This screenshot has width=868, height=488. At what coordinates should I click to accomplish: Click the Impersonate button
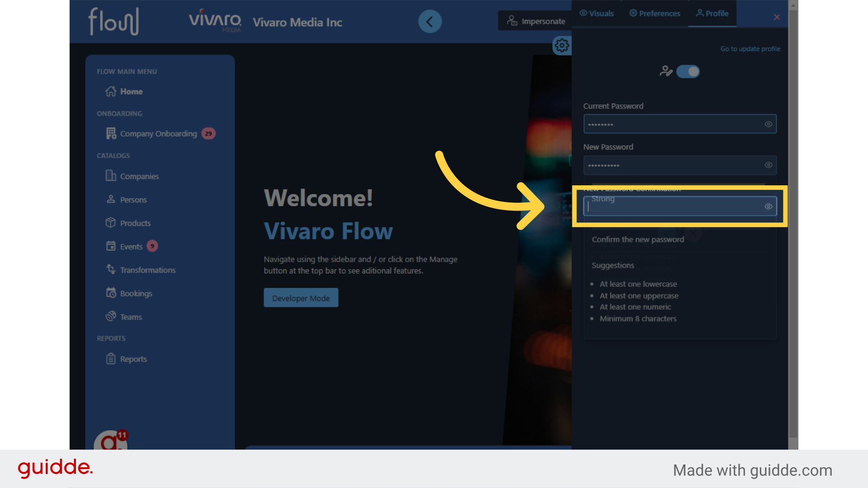pyautogui.click(x=536, y=21)
